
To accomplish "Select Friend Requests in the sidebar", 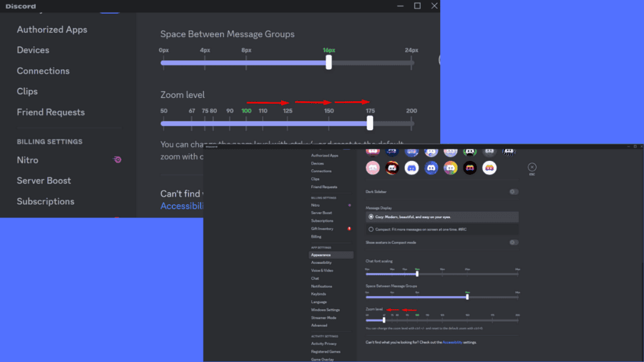I will (50, 112).
